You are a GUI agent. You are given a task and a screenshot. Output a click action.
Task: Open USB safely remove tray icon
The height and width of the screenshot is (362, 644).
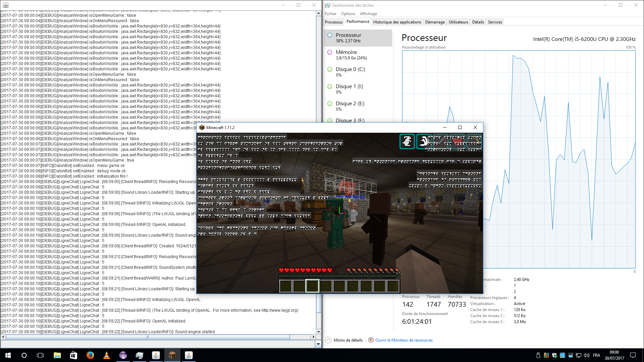(538, 355)
